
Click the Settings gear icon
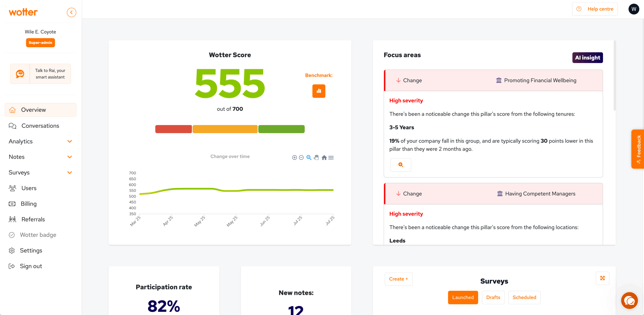pos(12,251)
